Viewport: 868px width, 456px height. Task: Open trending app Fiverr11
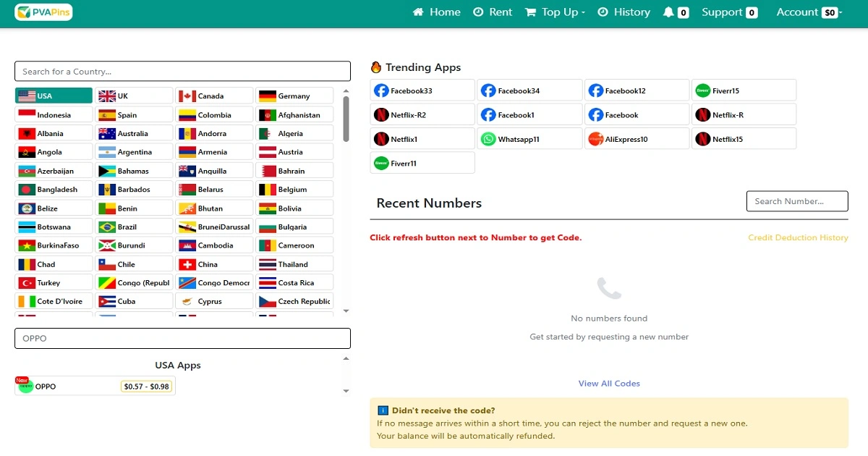click(x=422, y=163)
